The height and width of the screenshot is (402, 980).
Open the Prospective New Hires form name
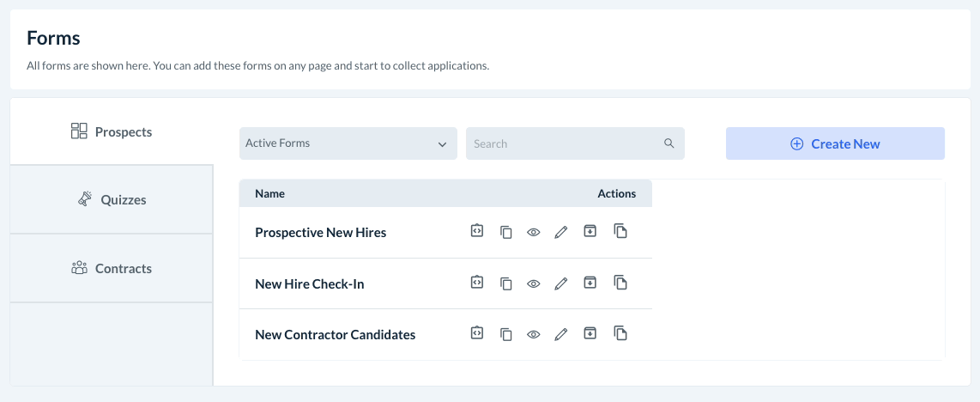[321, 233]
